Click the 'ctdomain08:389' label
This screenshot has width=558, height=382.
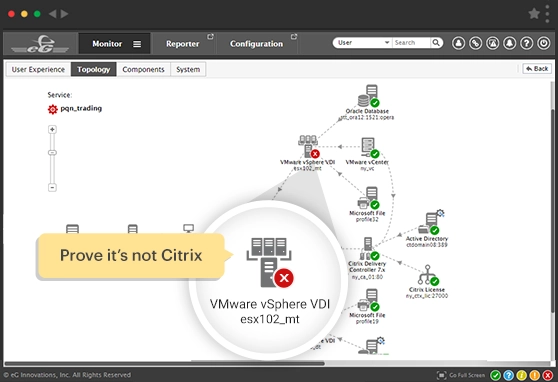(x=427, y=245)
